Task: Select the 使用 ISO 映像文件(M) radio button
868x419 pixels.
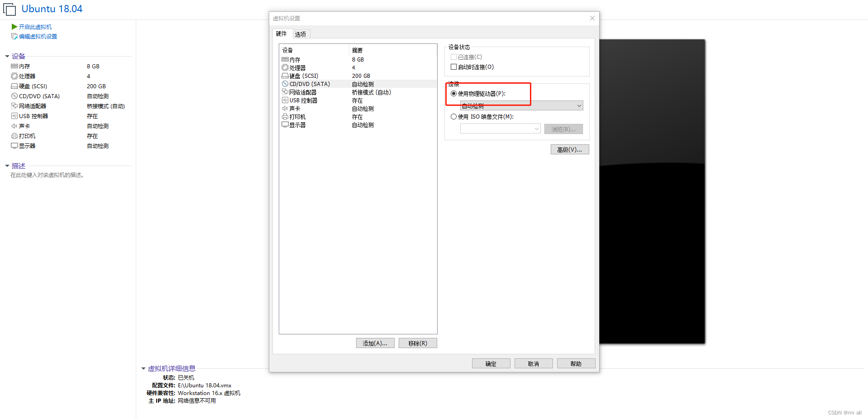Action: 453,116
